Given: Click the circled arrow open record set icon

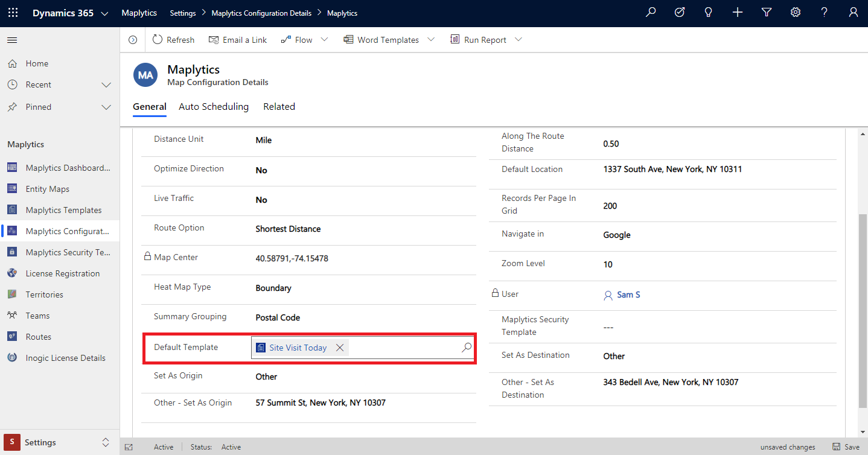Looking at the screenshot, I should 133,40.
